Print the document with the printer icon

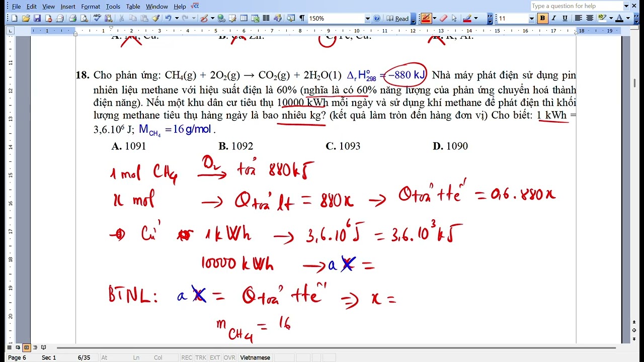(72, 19)
